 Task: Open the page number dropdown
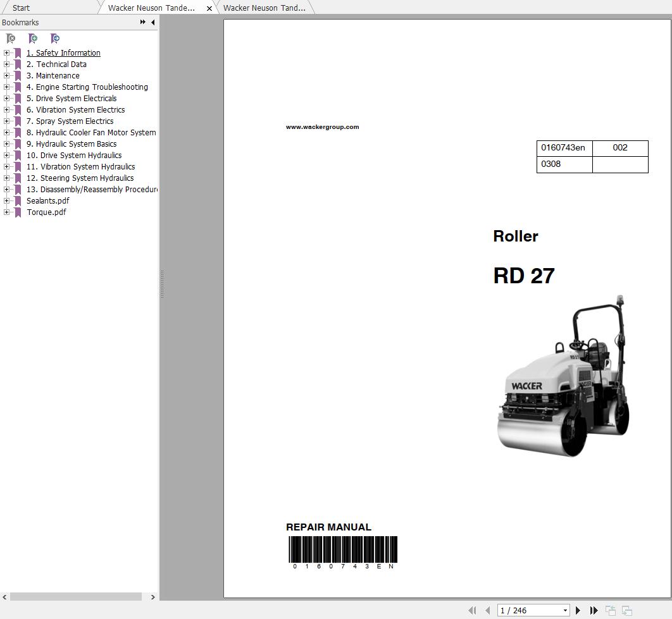click(565, 610)
